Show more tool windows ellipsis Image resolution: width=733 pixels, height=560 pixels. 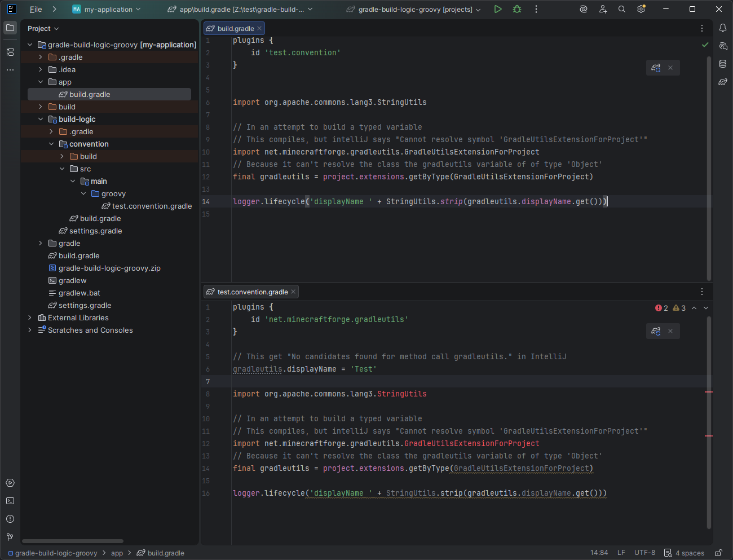click(x=10, y=70)
